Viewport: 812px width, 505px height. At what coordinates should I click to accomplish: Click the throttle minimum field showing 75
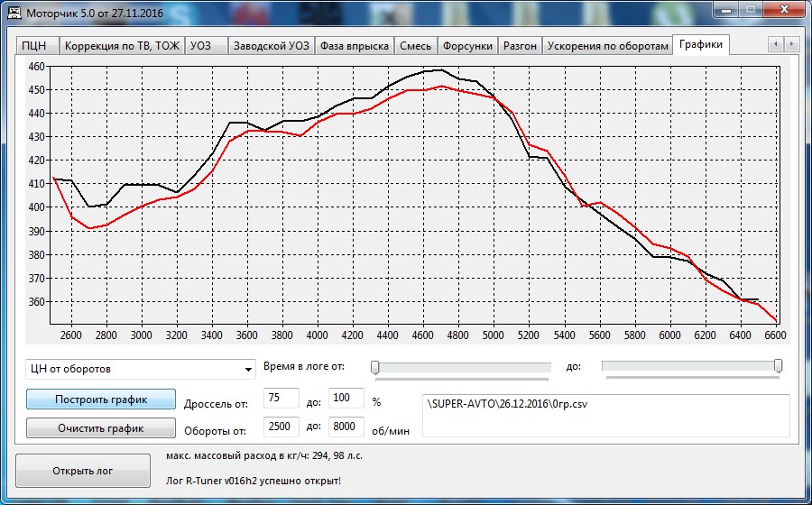click(x=281, y=399)
